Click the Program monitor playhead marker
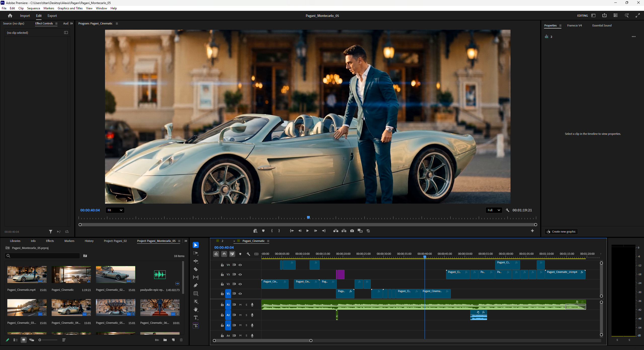644x350 pixels. (x=308, y=217)
